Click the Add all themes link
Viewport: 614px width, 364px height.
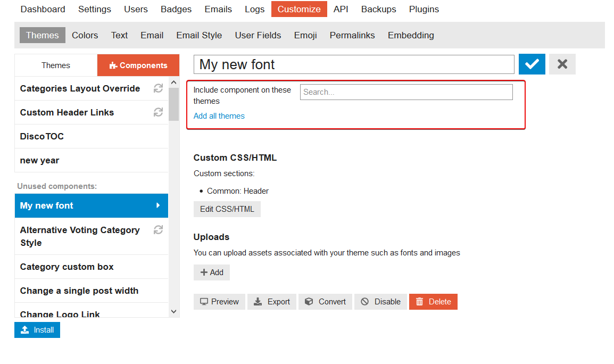click(219, 116)
